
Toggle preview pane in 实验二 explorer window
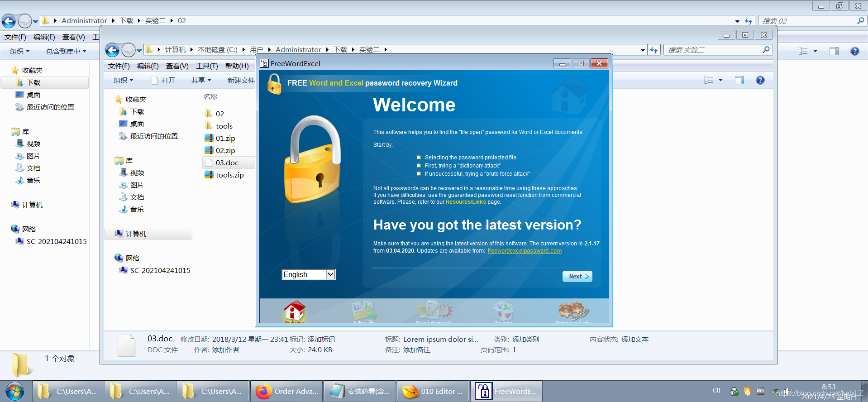click(739, 80)
